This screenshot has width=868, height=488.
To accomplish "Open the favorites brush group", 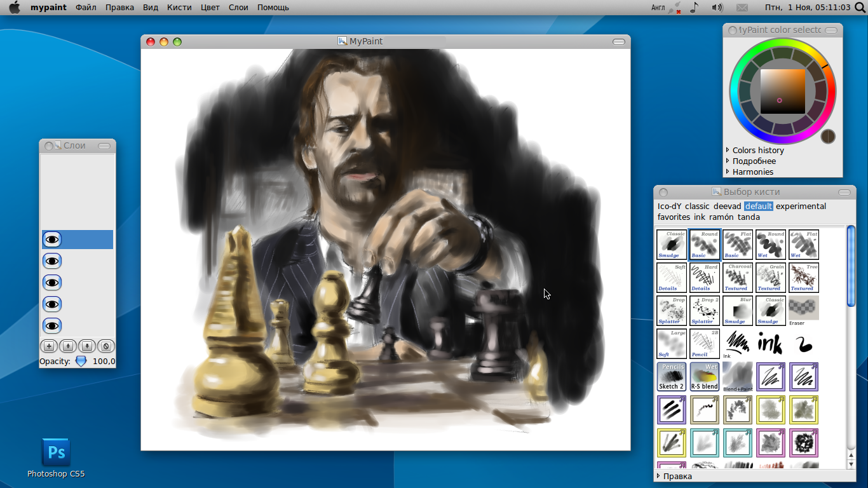I will coord(674,217).
